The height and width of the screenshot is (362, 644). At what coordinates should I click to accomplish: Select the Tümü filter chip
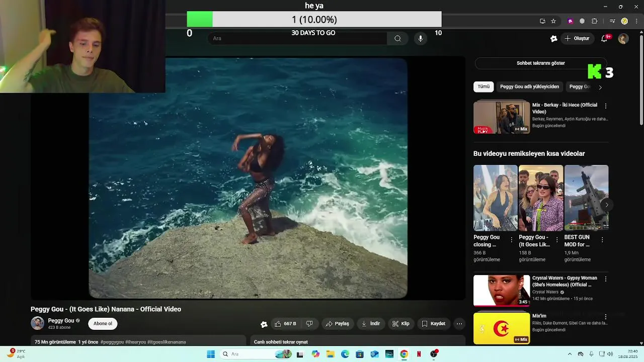click(484, 86)
